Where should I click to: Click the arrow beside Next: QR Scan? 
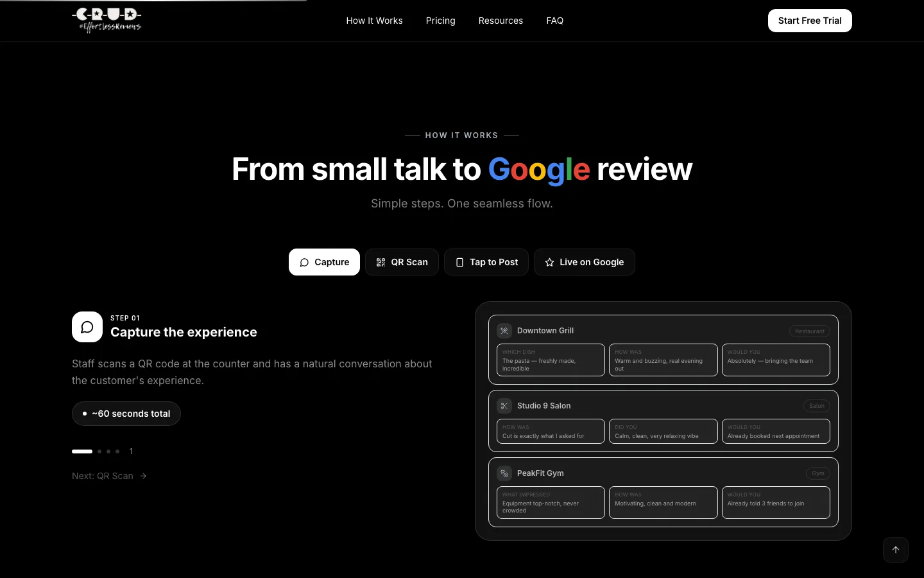pyautogui.click(x=143, y=476)
